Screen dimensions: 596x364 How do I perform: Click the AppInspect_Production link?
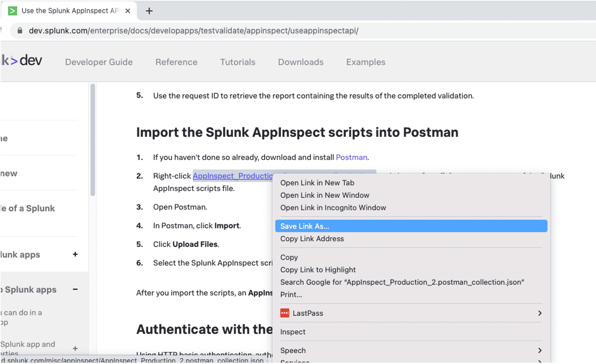click(233, 176)
